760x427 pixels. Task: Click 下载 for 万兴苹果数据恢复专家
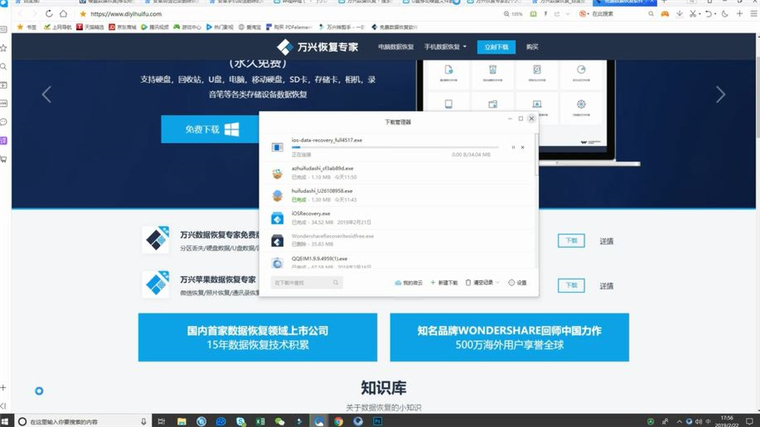[571, 285]
